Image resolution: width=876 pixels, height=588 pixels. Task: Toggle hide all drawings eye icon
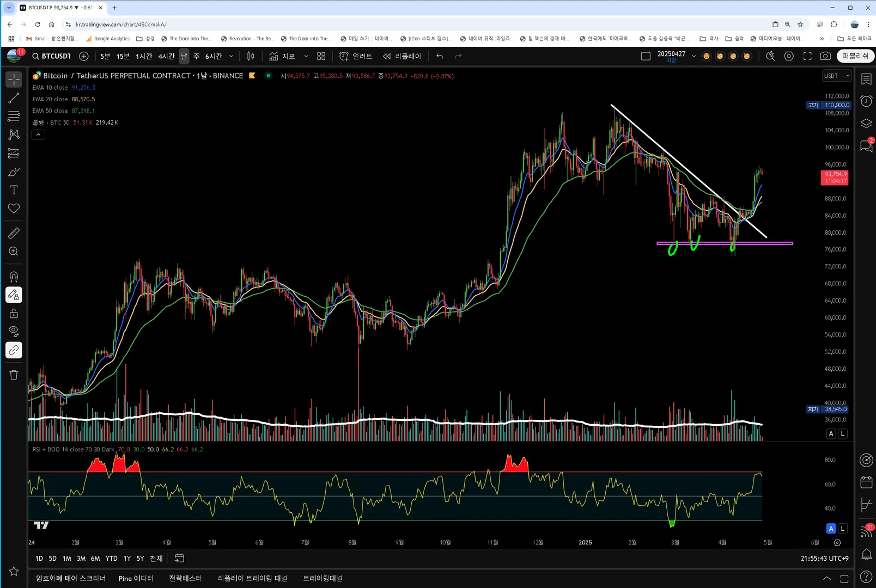(14, 331)
